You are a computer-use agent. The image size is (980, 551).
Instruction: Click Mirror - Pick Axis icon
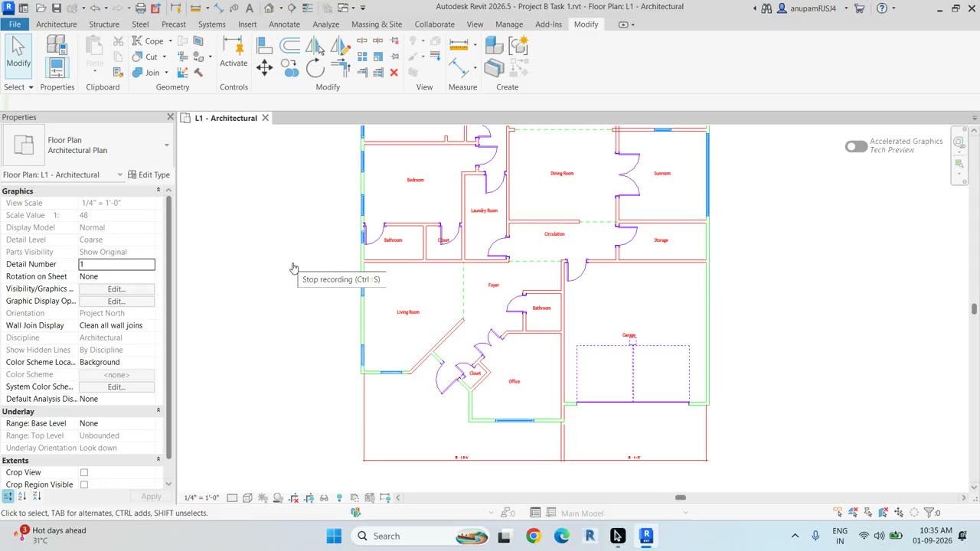pos(315,45)
